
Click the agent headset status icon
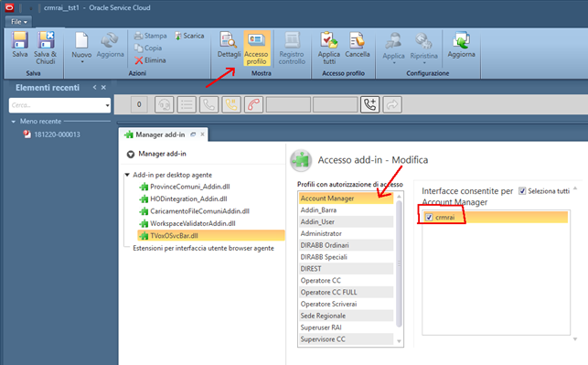point(165,104)
